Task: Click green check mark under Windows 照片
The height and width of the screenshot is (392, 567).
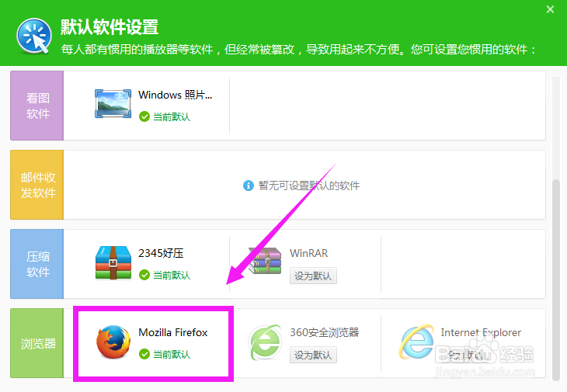Action: [144, 116]
